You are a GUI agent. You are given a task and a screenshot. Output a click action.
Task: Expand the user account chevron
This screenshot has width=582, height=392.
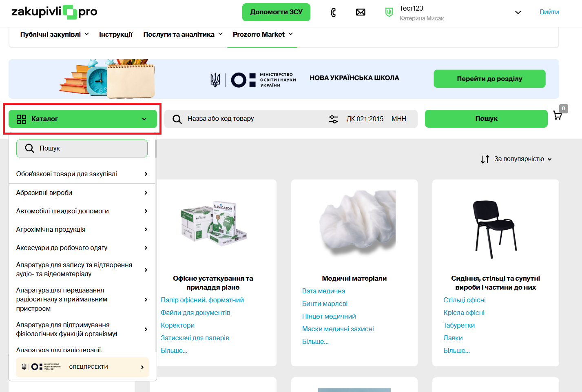tap(518, 12)
